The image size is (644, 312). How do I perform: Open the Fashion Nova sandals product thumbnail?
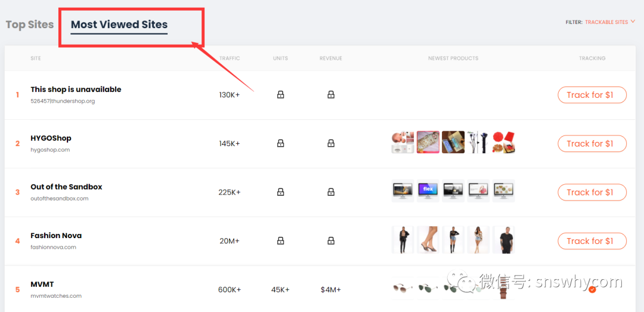tap(428, 240)
